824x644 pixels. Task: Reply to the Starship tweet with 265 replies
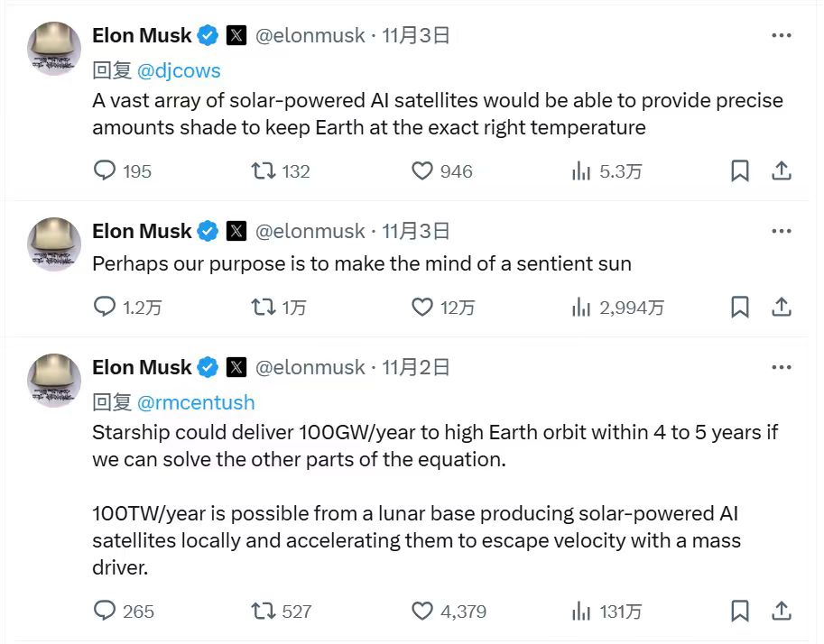[106, 612]
